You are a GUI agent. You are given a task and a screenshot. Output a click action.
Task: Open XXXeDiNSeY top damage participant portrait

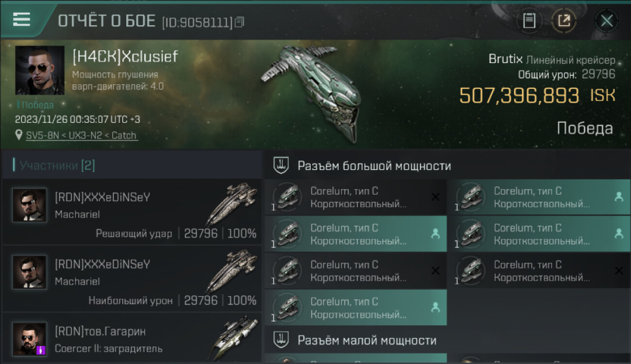coord(30,272)
